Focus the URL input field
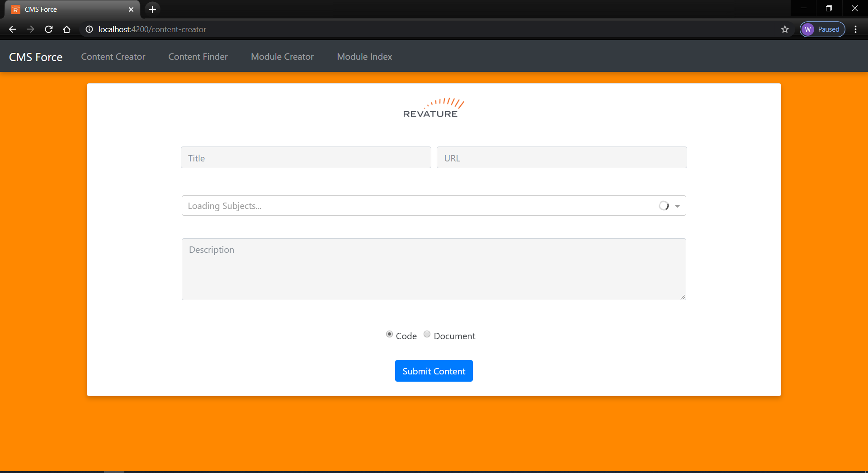 coord(562,157)
